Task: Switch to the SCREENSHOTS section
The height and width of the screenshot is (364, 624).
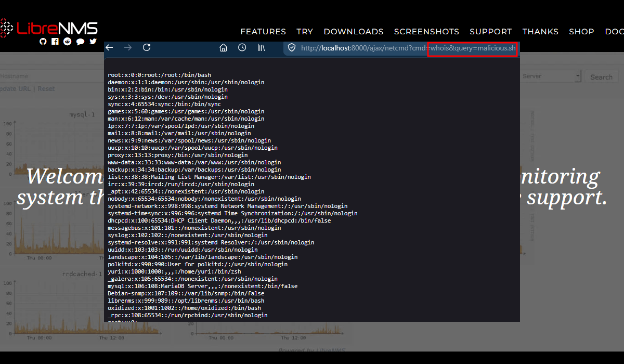Action: [426, 31]
